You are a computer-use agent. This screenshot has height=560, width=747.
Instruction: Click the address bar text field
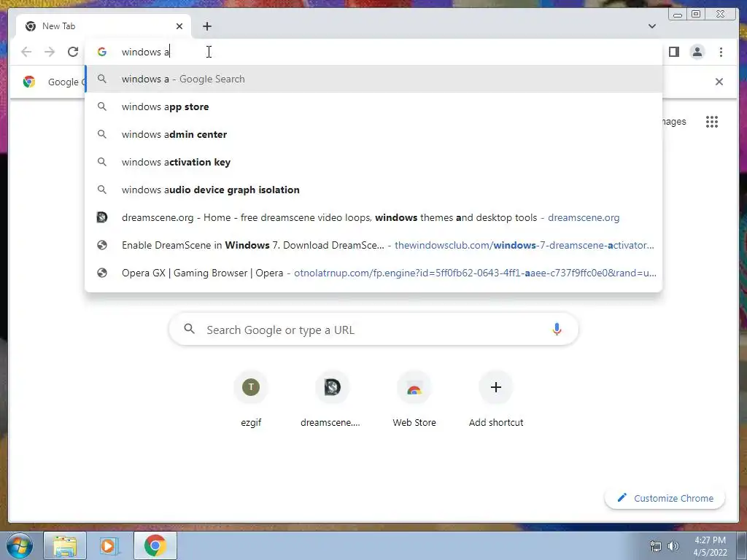(x=373, y=52)
